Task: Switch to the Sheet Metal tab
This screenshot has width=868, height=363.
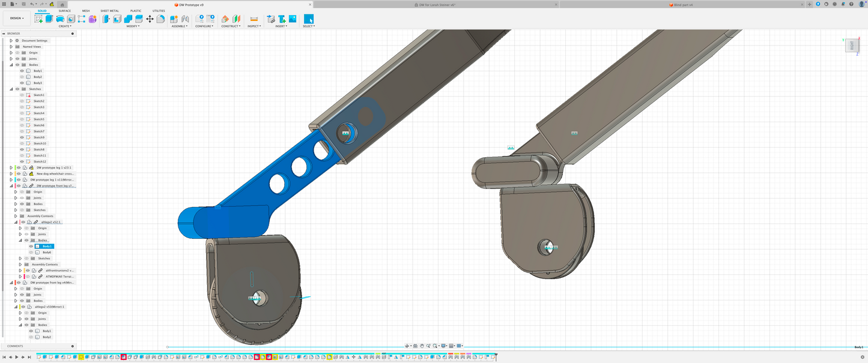Action: tap(109, 11)
